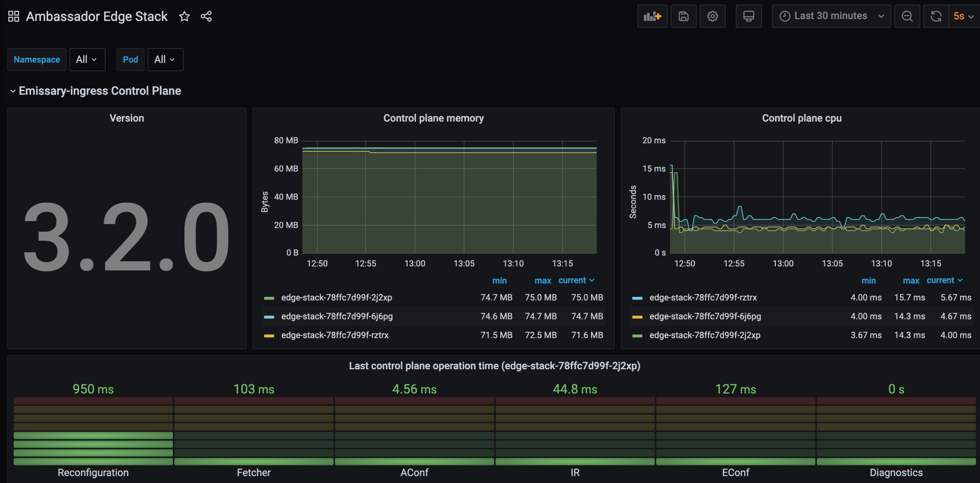Toggle cpu series edge-stack-78ffc7d99f-6j6pg

click(705, 316)
